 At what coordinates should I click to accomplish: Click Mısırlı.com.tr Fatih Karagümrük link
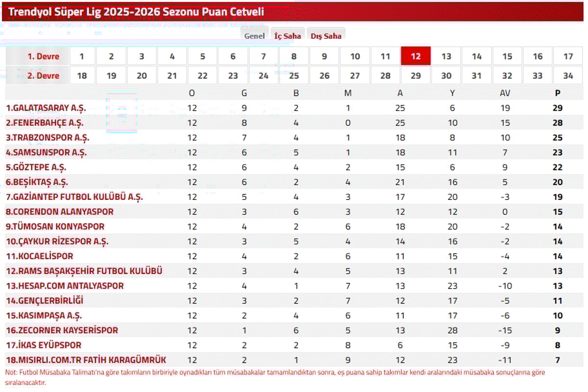[x=86, y=360]
